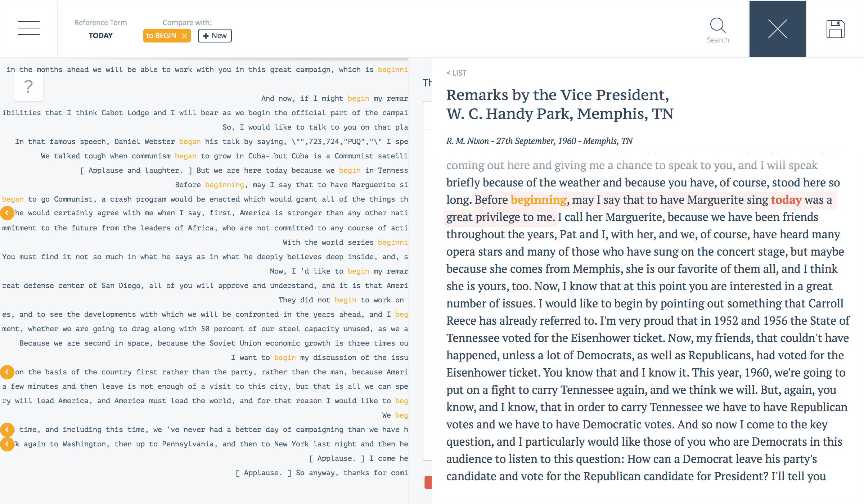Click orange arrow beside 'time, and including this time'
Viewport: 864px width, 504px height.
(x=7, y=429)
